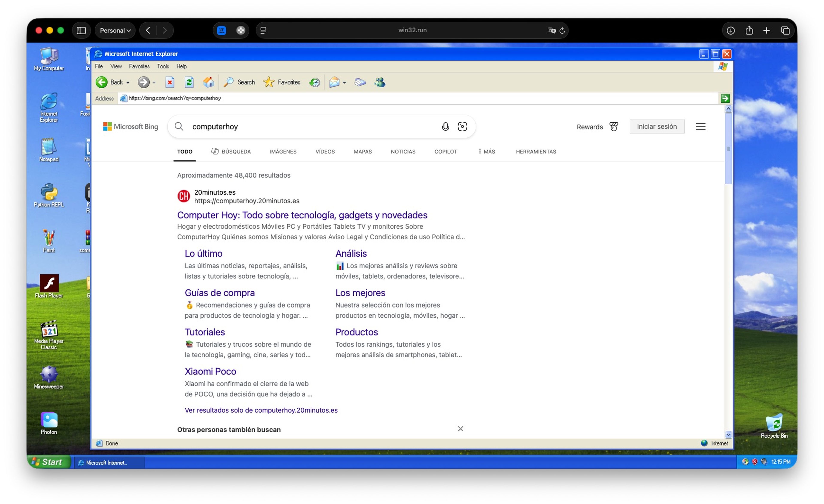Click the Messenger people toolbar icon
The width and height of the screenshot is (824, 504).
(x=380, y=82)
